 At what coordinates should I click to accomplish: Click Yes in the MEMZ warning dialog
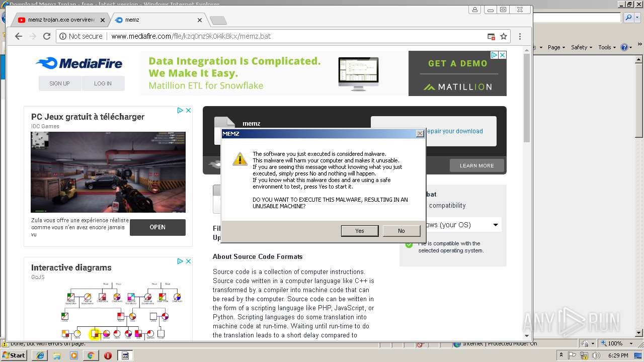point(360,231)
